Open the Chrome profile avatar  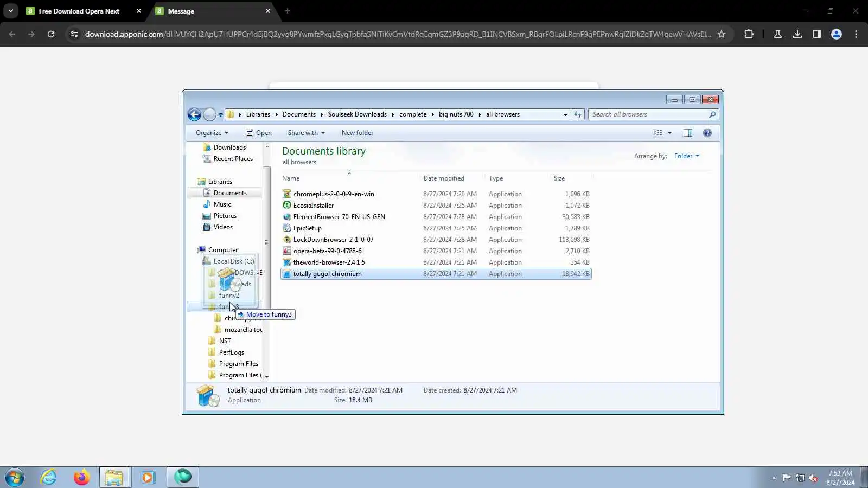tap(836, 34)
